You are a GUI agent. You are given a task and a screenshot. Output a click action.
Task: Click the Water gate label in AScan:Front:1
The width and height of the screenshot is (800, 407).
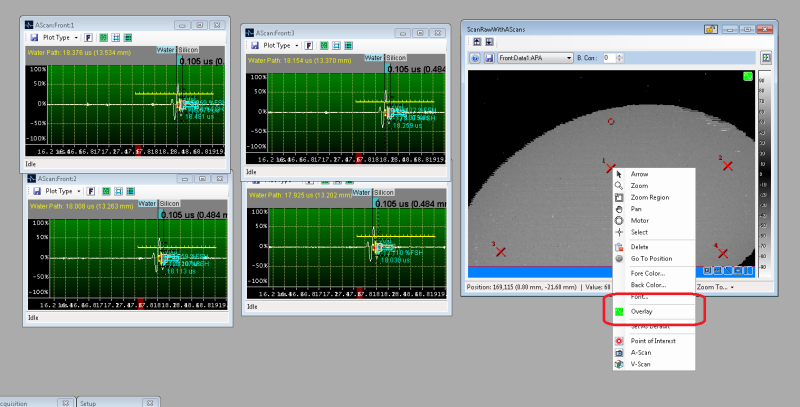[x=166, y=50]
